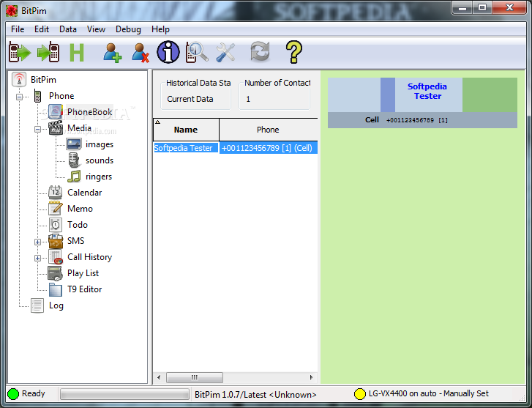The height and width of the screenshot is (408, 532).
Task: Open the Data menu
Action: click(x=68, y=29)
